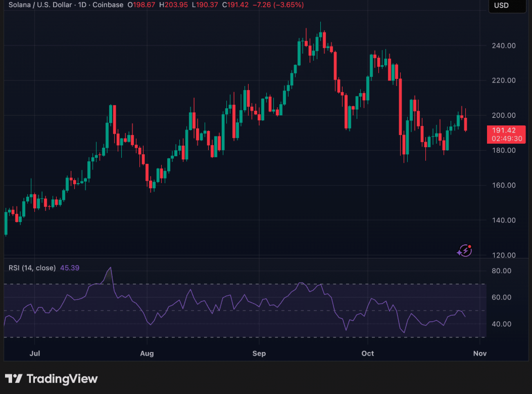
Task: Click the Nov marker on the time axis
Action: pos(479,353)
